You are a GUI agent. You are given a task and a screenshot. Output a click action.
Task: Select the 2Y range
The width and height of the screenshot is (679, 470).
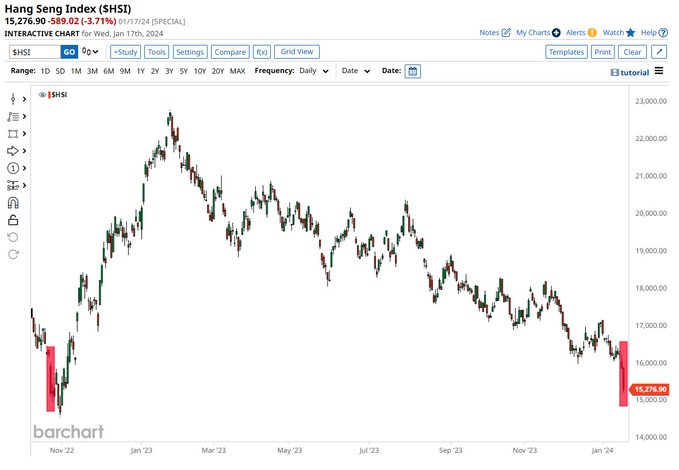tap(155, 71)
